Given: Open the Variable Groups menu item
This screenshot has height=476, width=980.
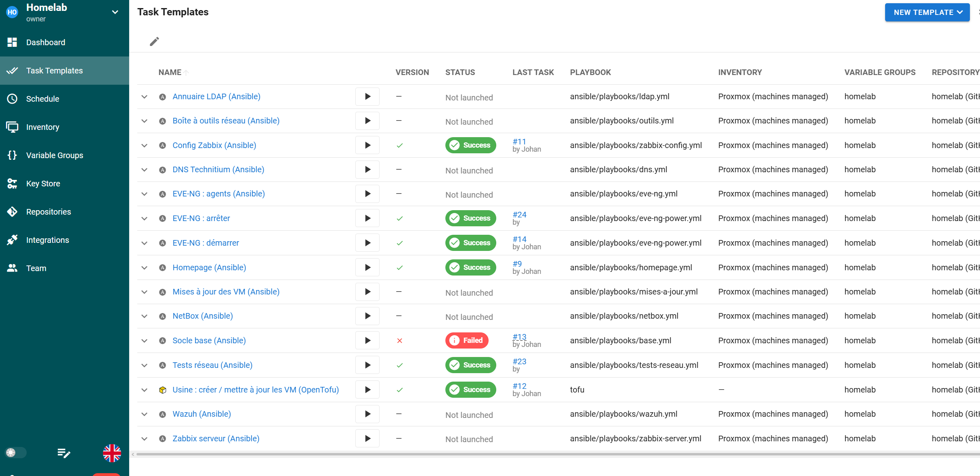Looking at the screenshot, I should click(65, 155).
